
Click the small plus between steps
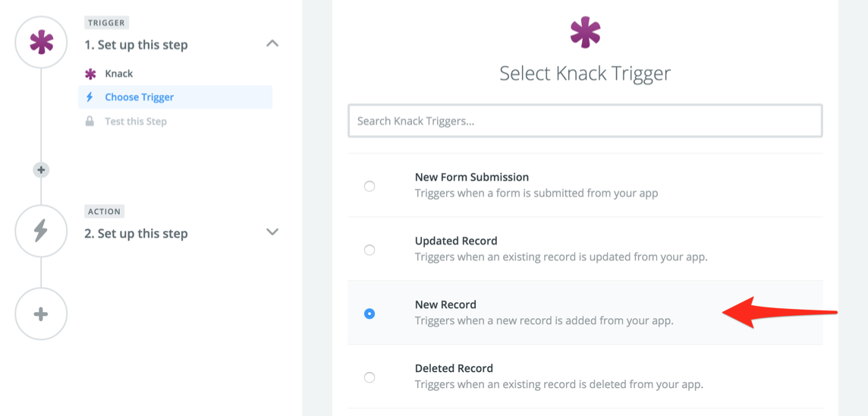coord(41,170)
